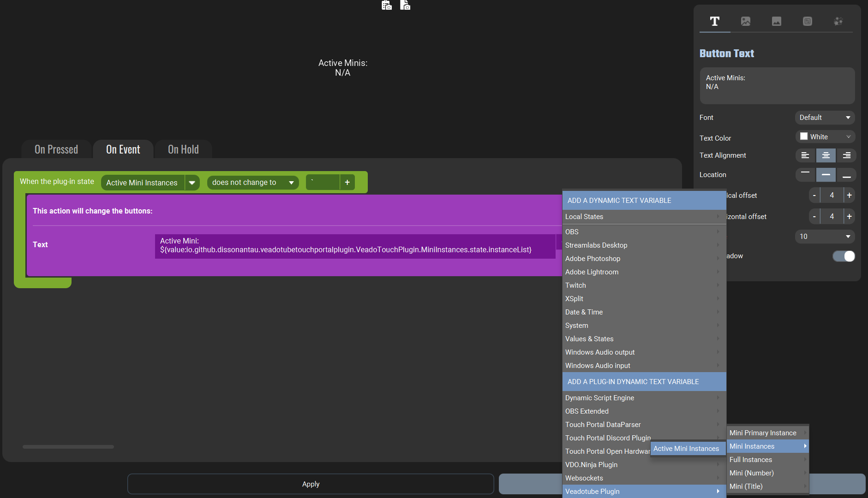Open Adobe Lightroom variable submenu
The image size is (868, 498).
[644, 272]
